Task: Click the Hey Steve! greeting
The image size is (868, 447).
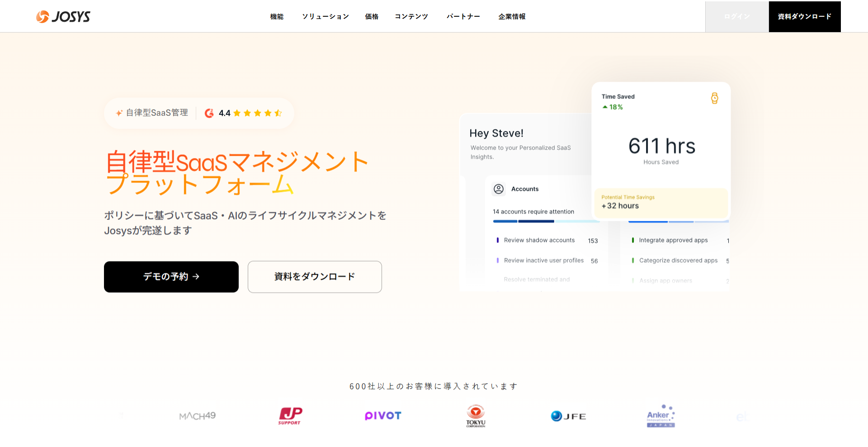Action: pyautogui.click(x=496, y=133)
